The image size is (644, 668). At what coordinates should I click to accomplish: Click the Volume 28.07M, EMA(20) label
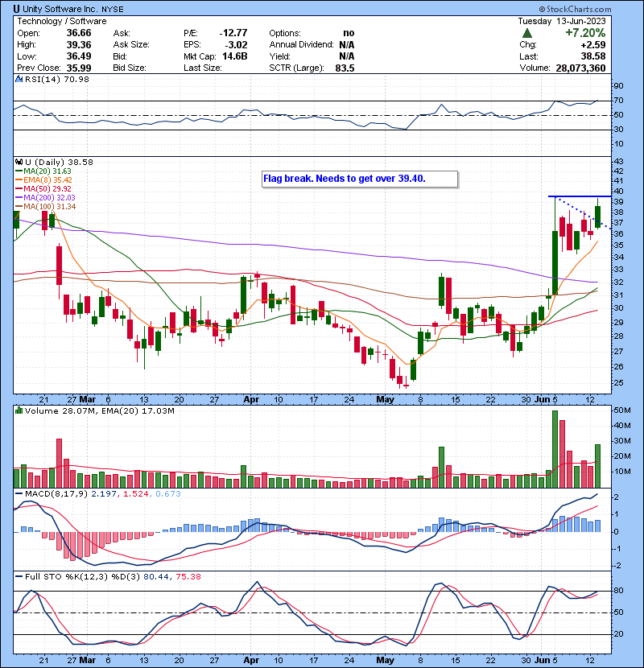[x=100, y=411]
